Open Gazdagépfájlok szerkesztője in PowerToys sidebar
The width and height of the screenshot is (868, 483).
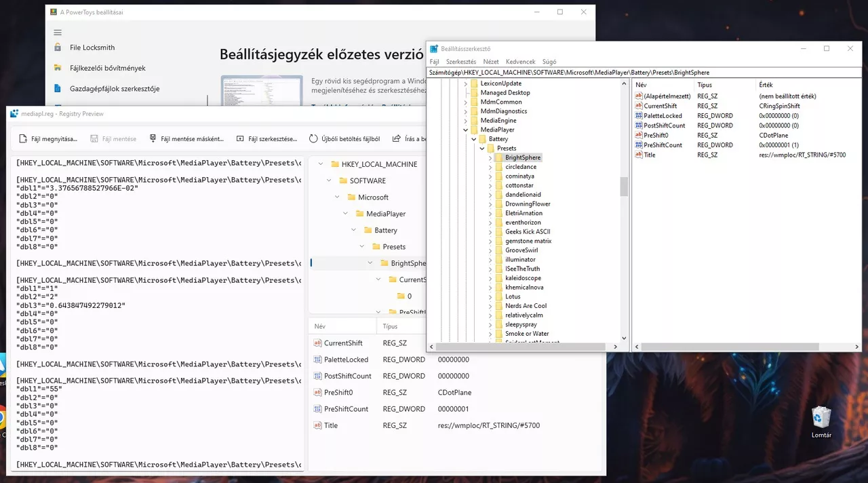pos(115,88)
